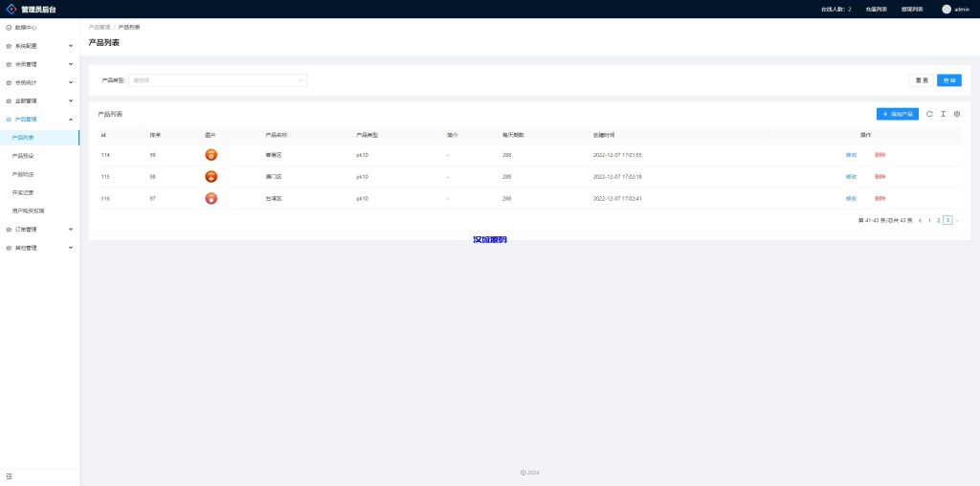The image size is (980, 486).
Task: Click the blue 查询 button
Action: tap(948, 80)
